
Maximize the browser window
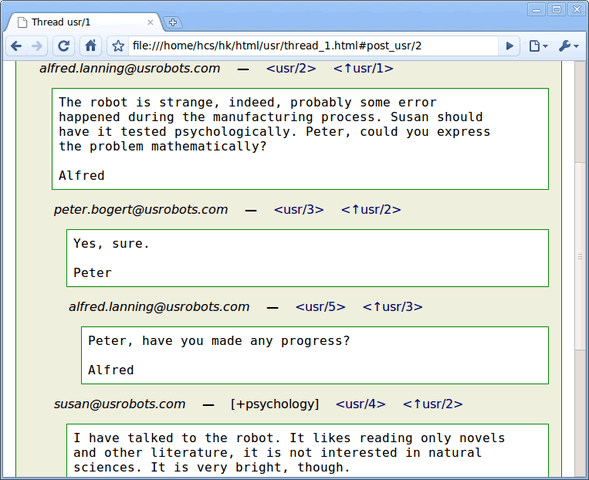point(556,9)
